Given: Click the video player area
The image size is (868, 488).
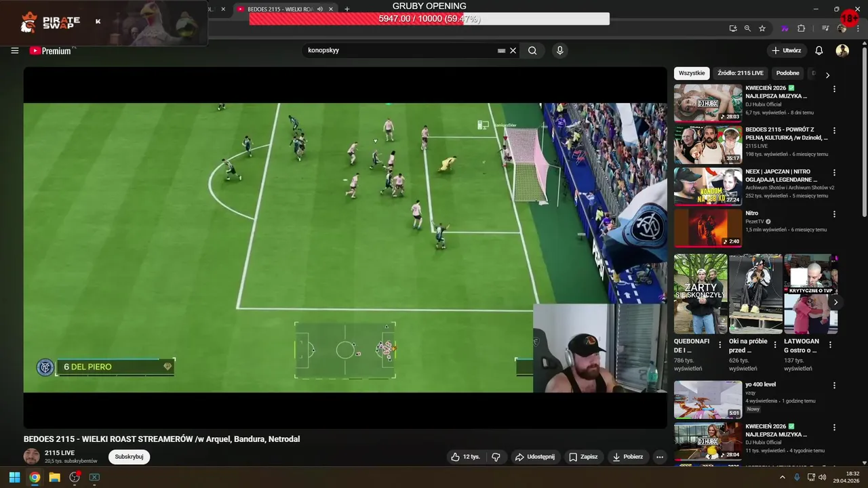Looking at the screenshot, I should point(345,247).
